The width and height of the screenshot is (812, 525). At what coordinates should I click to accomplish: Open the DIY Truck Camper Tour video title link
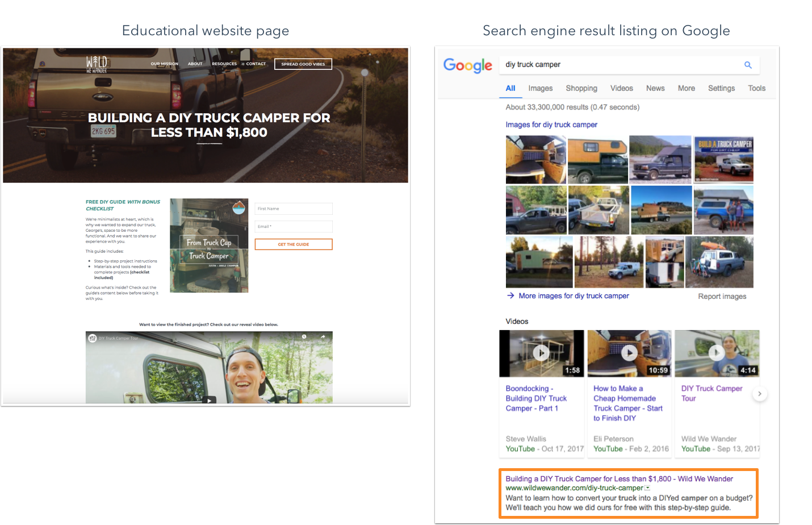[711, 393]
